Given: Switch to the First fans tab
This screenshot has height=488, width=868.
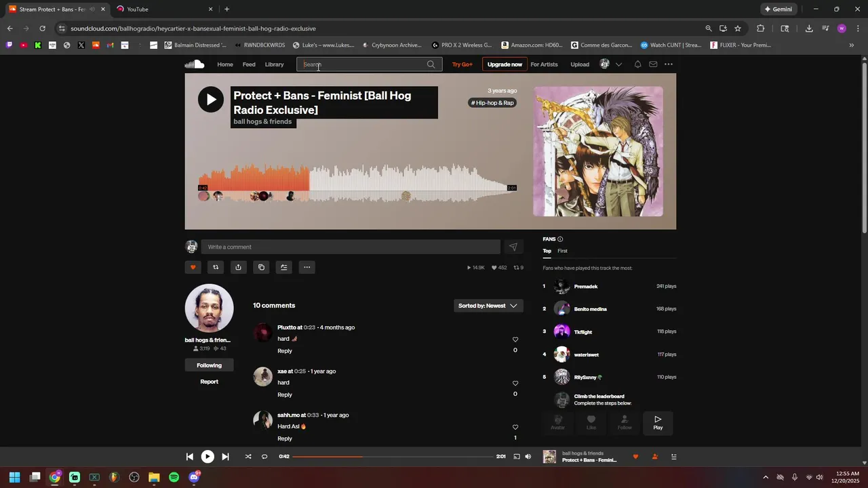Looking at the screenshot, I should point(562,251).
